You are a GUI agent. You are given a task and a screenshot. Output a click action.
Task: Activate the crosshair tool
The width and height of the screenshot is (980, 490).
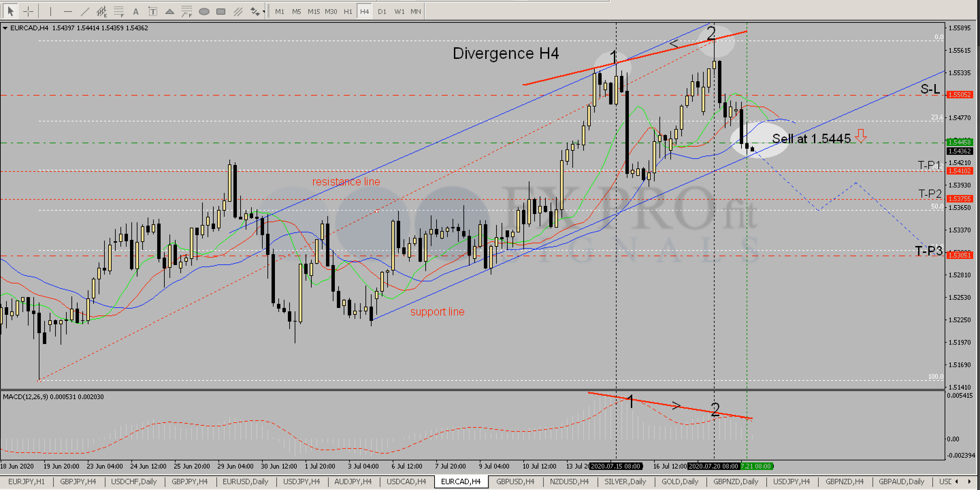[28, 12]
